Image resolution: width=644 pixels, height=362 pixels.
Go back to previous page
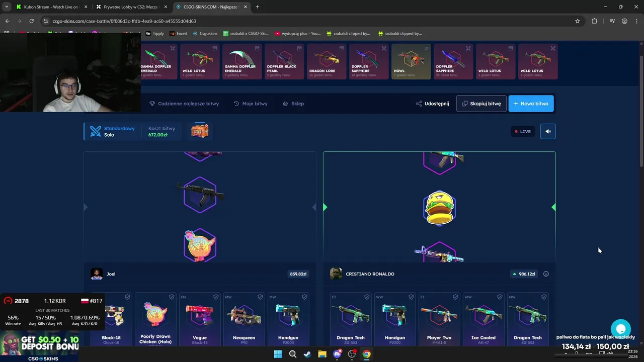point(7,21)
